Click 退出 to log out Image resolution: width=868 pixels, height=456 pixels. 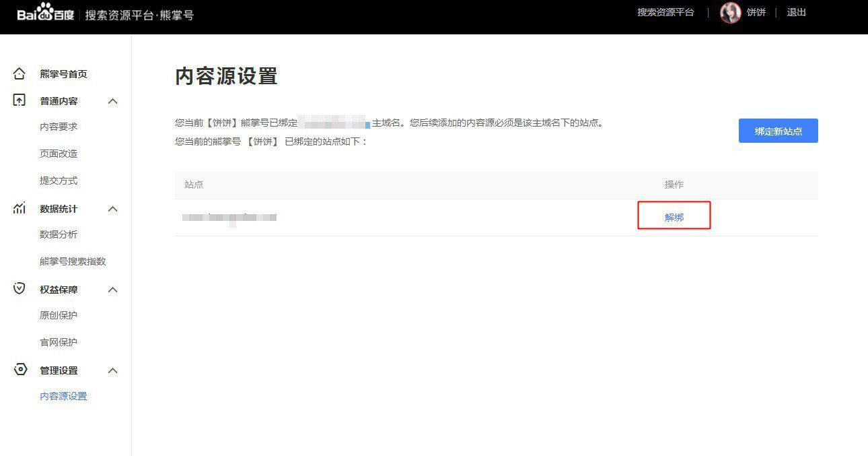coord(797,12)
